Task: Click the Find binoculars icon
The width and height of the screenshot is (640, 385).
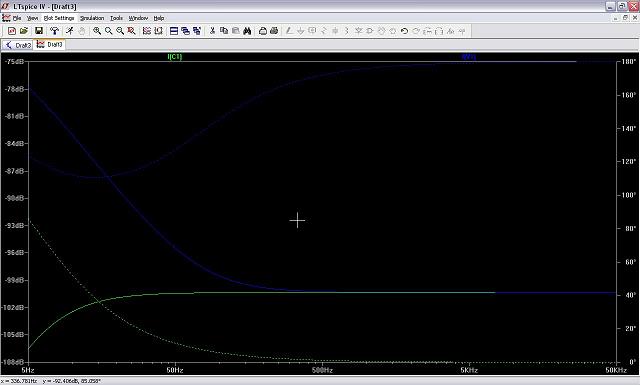Action: click(247, 31)
